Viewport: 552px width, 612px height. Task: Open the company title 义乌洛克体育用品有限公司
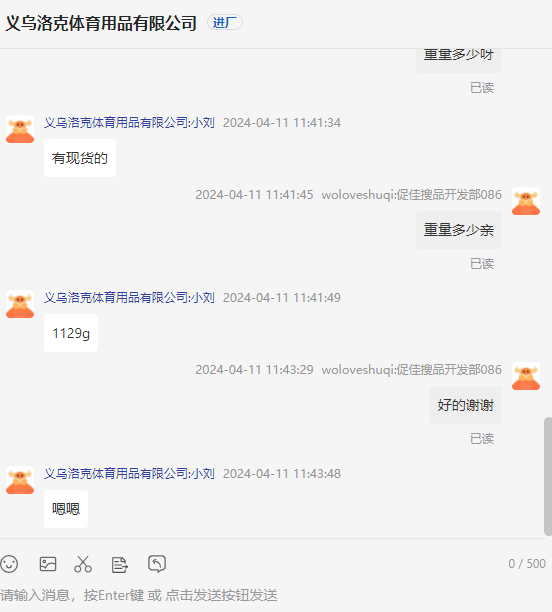tap(101, 23)
